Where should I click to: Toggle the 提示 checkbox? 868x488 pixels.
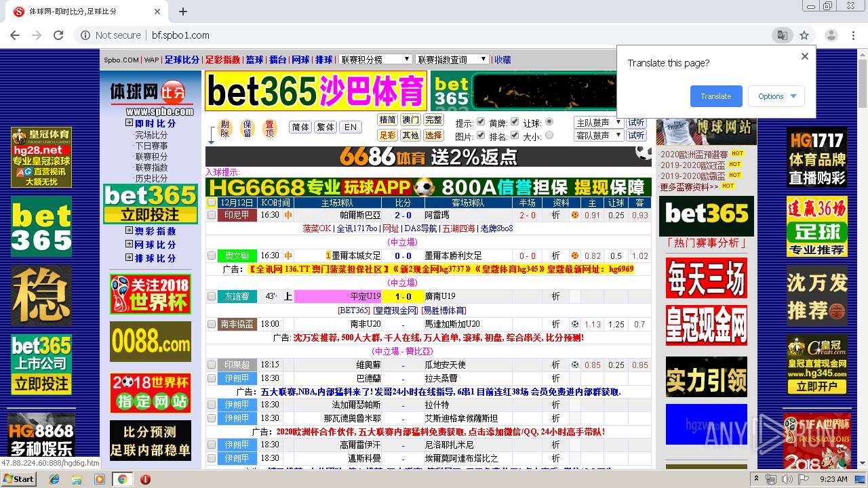(482, 122)
